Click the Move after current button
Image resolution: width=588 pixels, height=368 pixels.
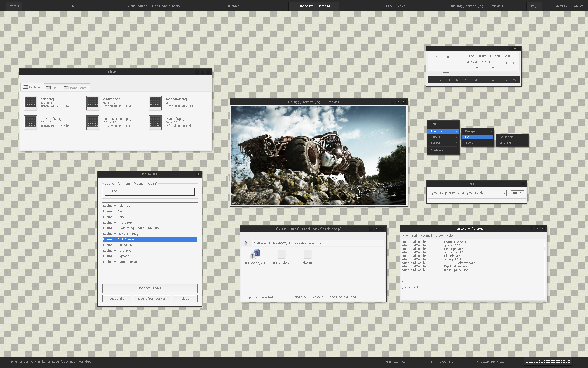point(152,299)
